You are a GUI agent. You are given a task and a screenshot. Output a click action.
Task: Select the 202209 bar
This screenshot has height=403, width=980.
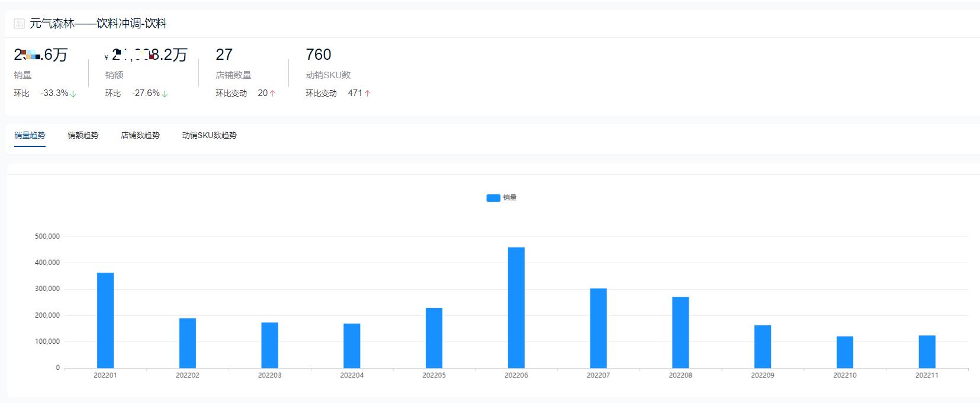point(763,347)
